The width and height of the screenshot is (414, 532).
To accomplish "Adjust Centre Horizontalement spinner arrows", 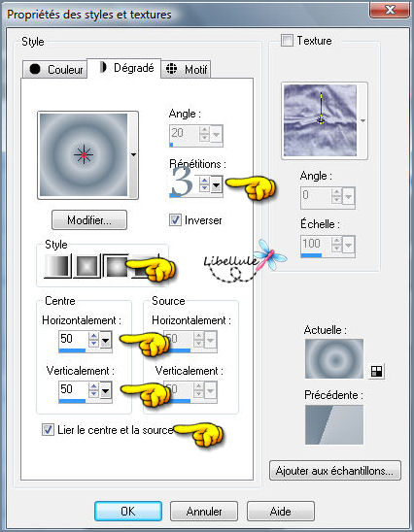I will (x=93, y=340).
